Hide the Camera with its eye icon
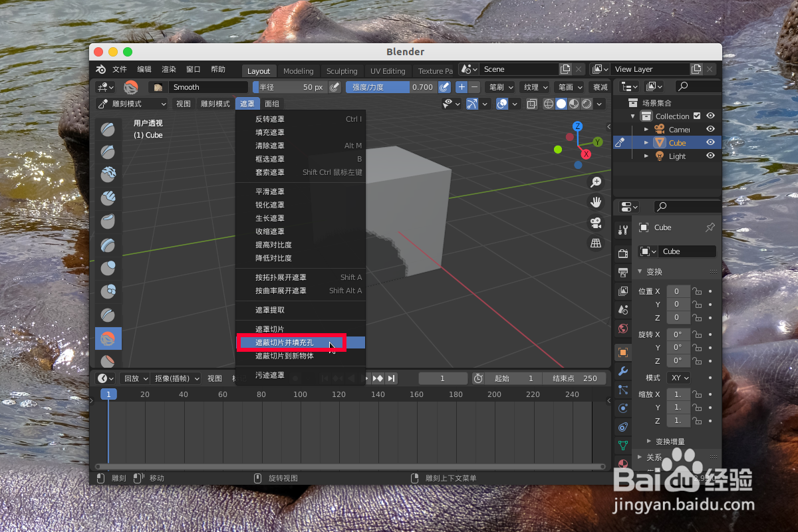Viewport: 798px width, 532px height. tap(710, 129)
